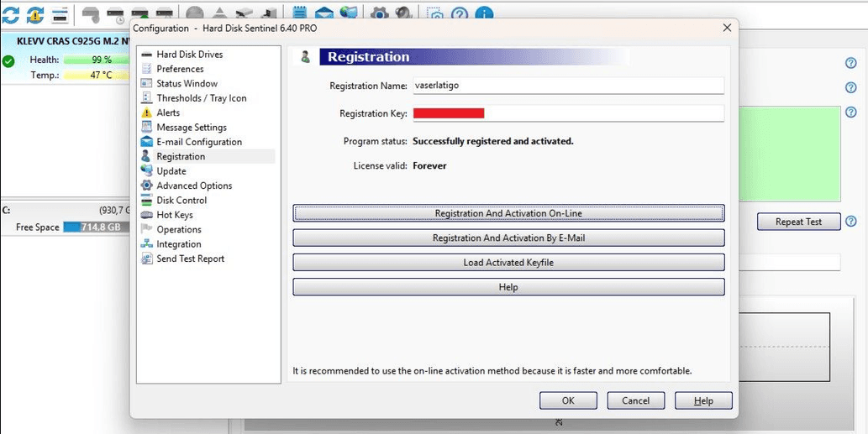Screen dimensions: 868x434
Task: Click the help icon beside Repeat Test
Action: click(x=851, y=222)
